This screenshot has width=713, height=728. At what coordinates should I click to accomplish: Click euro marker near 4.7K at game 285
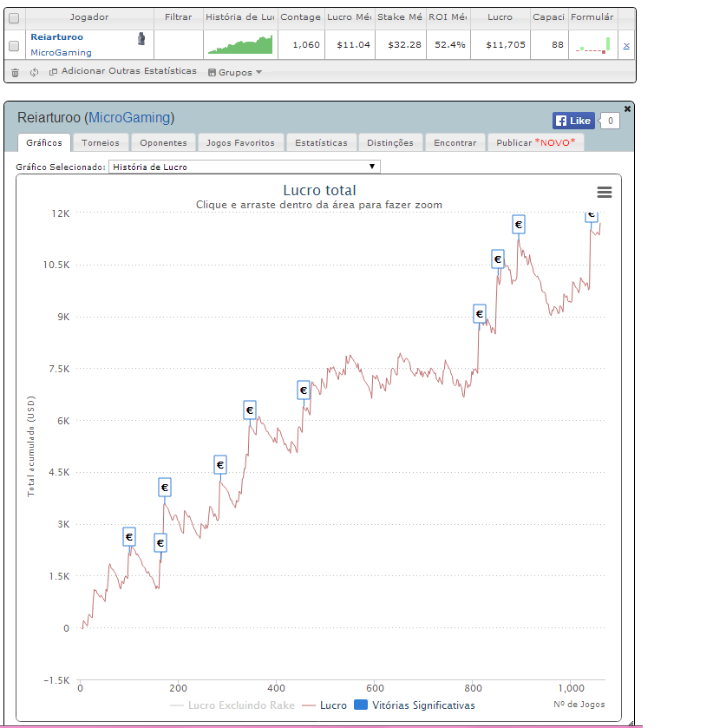tap(220, 465)
